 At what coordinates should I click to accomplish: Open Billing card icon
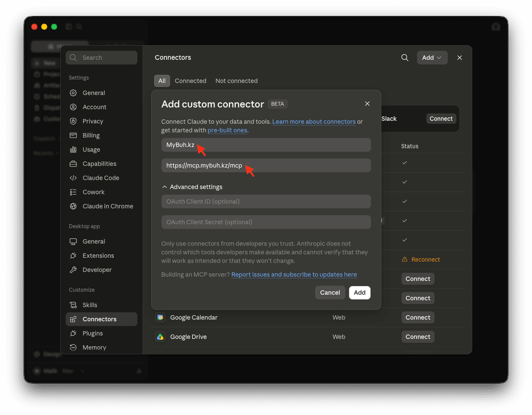[x=73, y=135]
